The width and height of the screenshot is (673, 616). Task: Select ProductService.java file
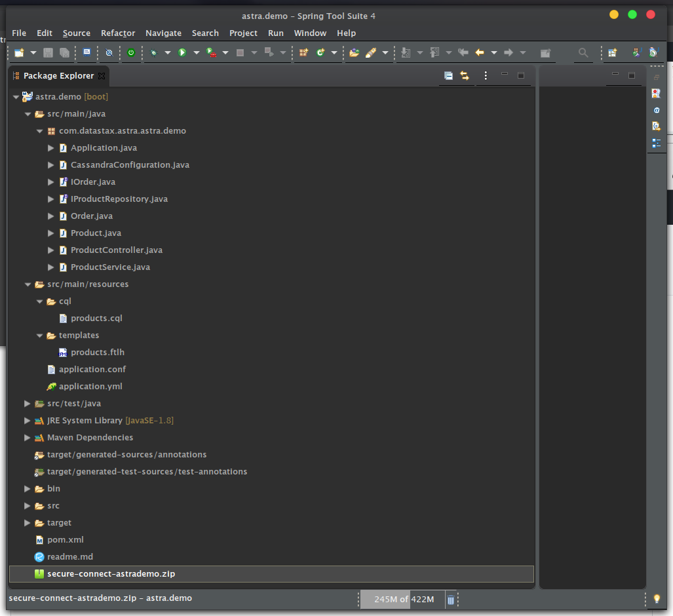110,267
